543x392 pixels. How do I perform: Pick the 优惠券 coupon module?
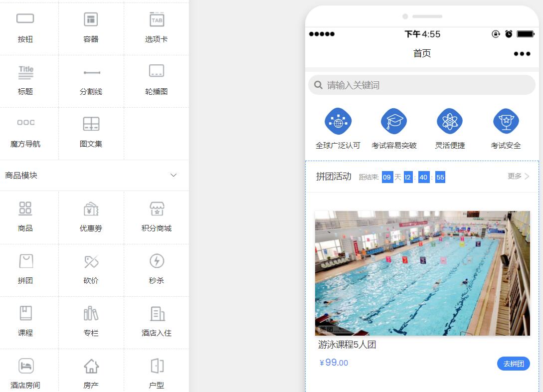coord(91,217)
